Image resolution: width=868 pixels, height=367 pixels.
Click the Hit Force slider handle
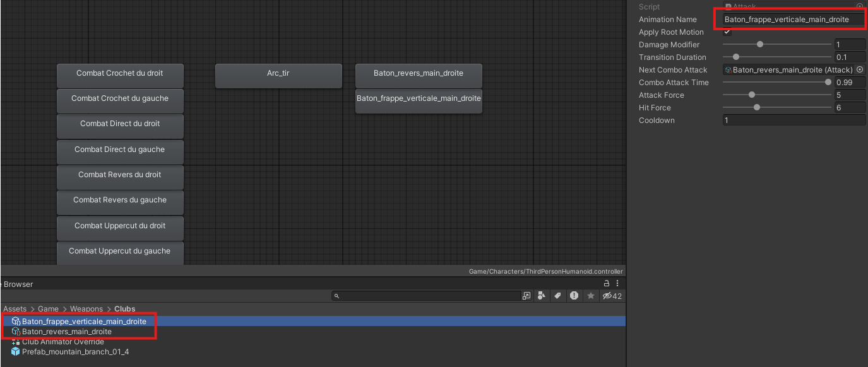coord(757,108)
